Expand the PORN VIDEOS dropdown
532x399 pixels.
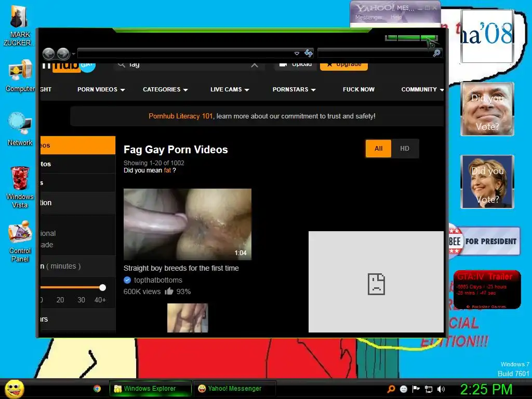tap(101, 89)
